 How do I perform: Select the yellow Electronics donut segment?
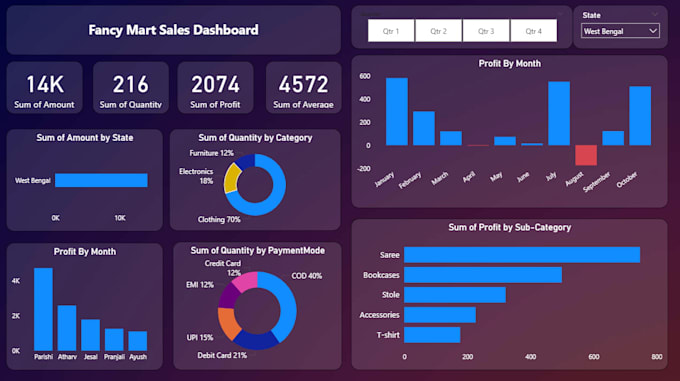coord(231,179)
